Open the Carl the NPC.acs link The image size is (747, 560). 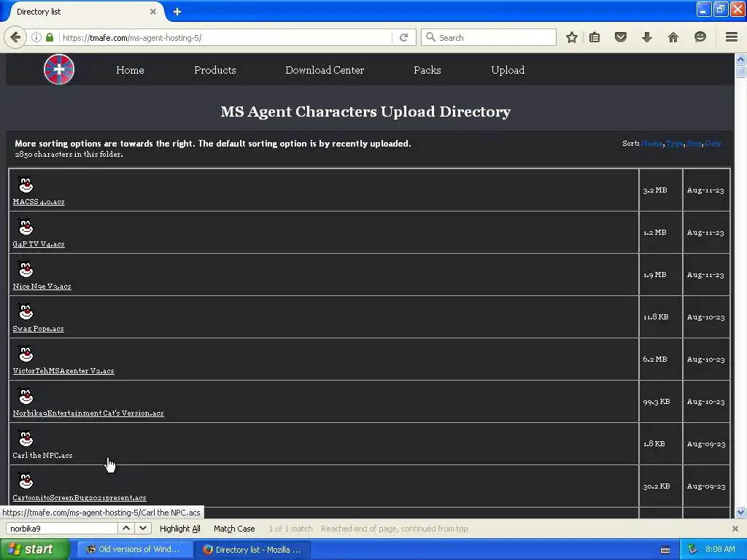(x=42, y=455)
